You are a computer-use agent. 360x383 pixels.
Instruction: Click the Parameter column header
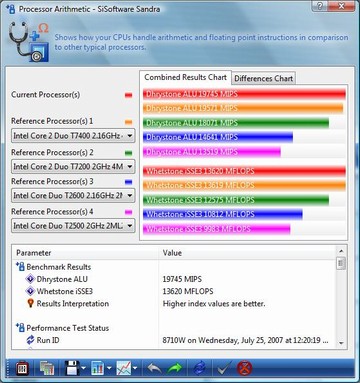(x=85, y=253)
